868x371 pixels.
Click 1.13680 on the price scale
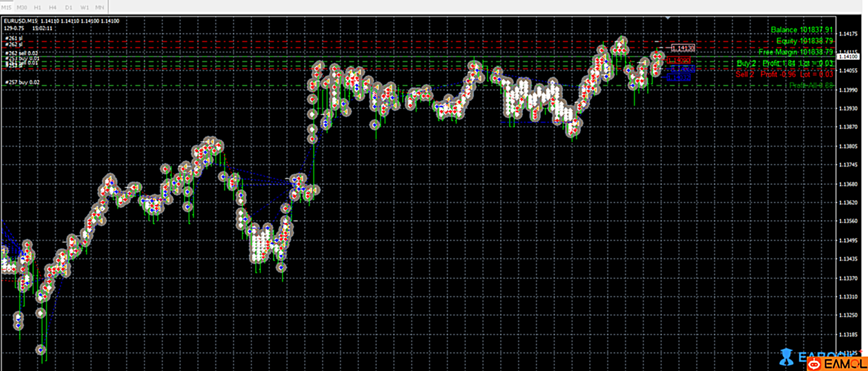850,184
